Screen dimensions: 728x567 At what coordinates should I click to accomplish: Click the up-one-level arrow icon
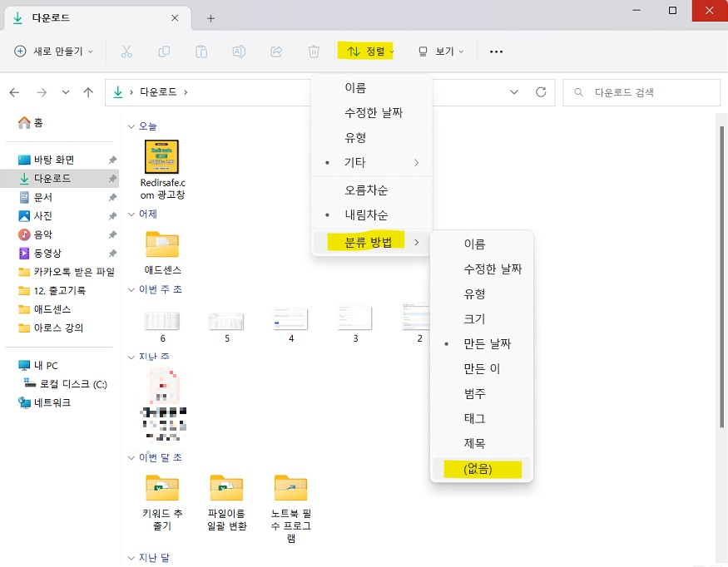click(88, 92)
